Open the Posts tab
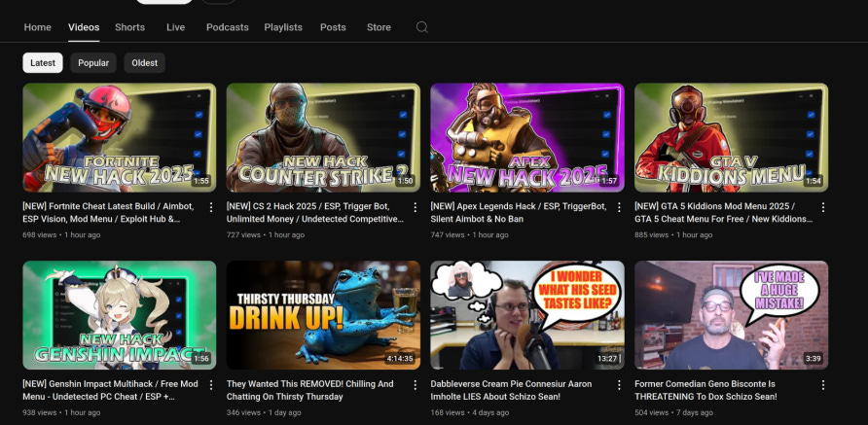Image resolution: width=868 pixels, height=425 pixels. click(333, 27)
